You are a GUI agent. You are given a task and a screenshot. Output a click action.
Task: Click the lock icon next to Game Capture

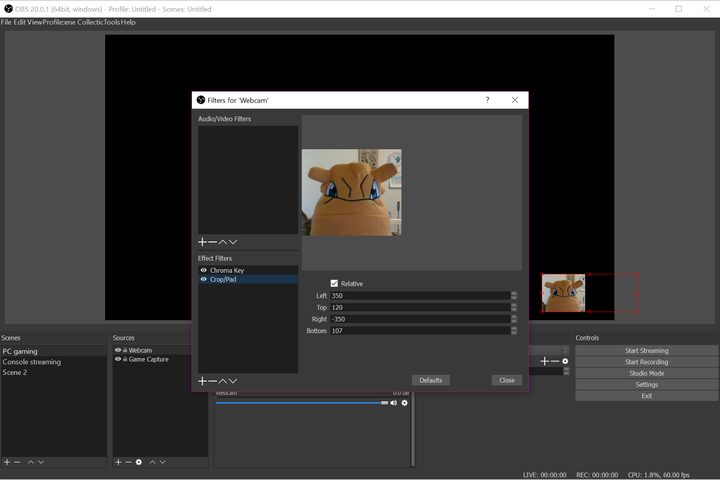point(125,359)
